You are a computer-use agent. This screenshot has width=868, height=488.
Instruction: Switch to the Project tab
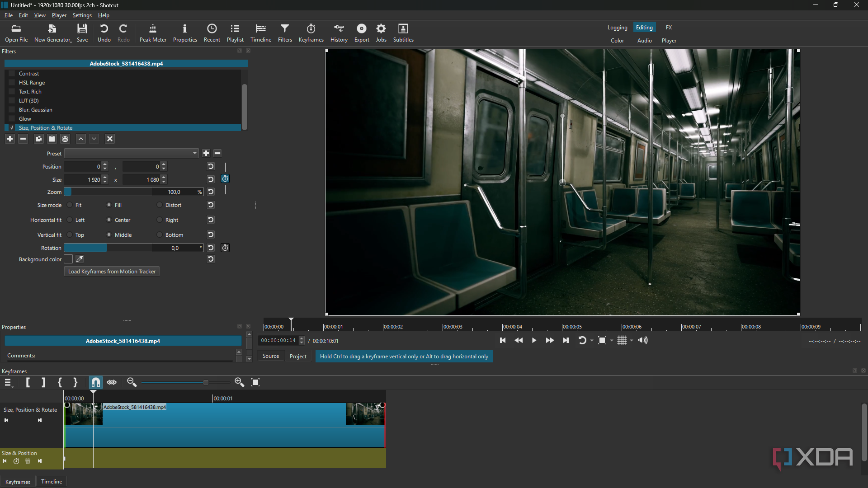coord(298,357)
